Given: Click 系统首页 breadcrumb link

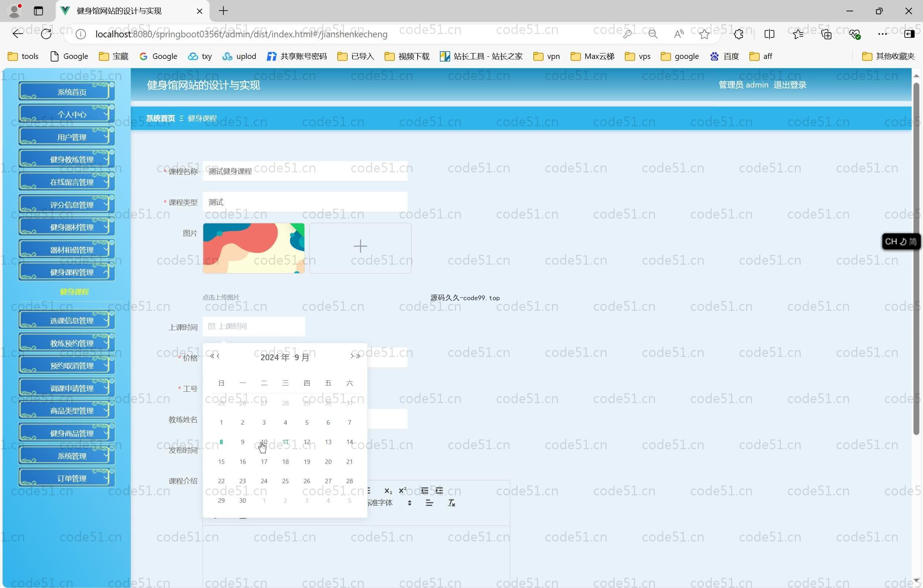Looking at the screenshot, I should [x=160, y=118].
